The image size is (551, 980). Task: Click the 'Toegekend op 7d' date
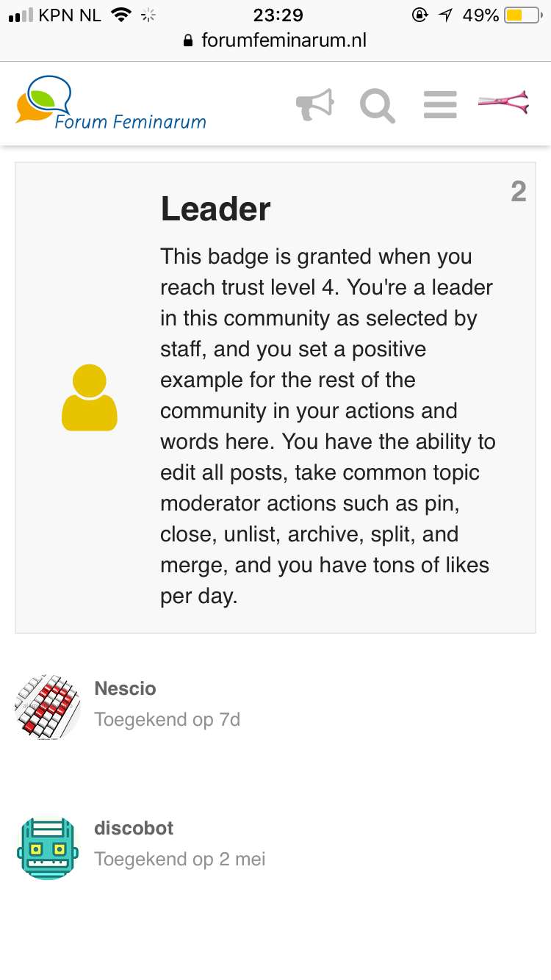168,719
